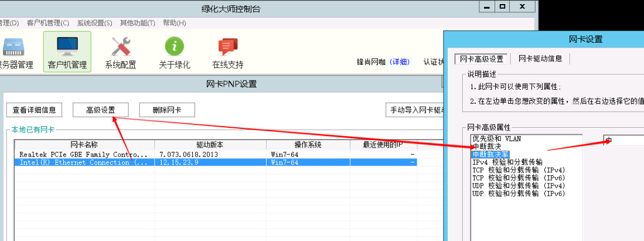Click the 详细 link beside 锋尚网咖
This screenshot has width=644, height=241.
click(401, 62)
